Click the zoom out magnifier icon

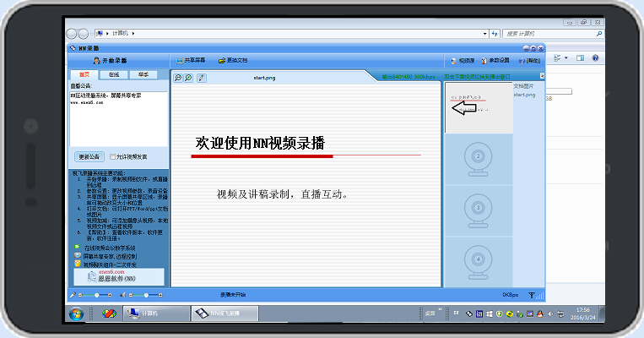tap(178, 78)
